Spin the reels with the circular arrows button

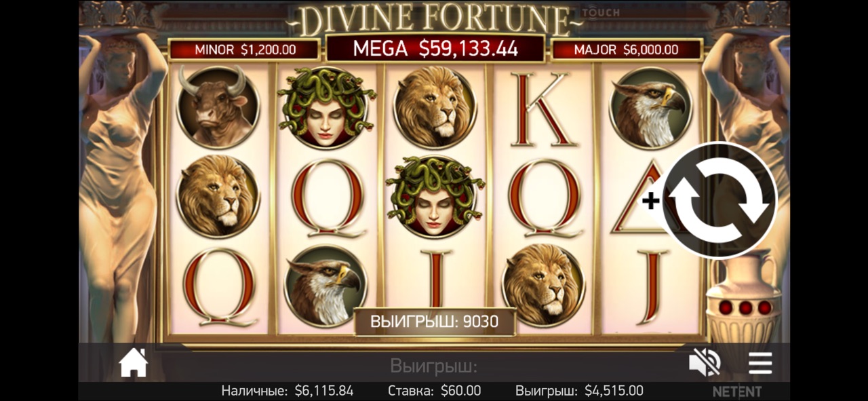(x=719, y=200)
